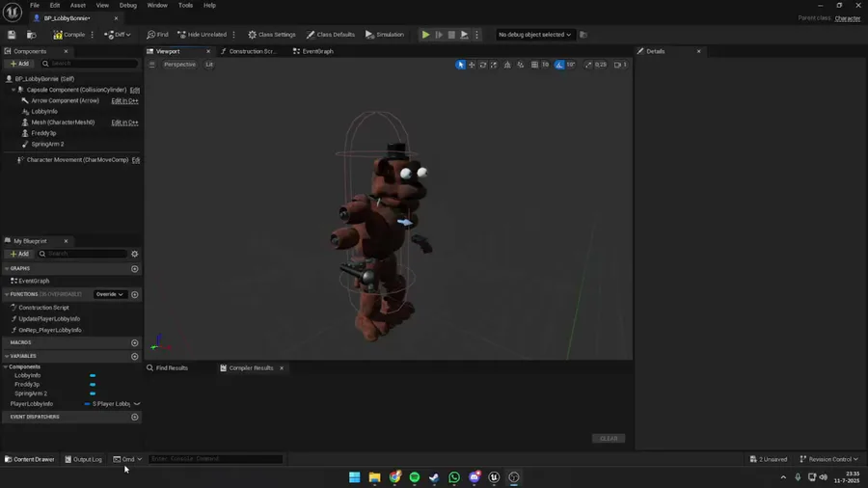Open OnRep_PlayerLobbyInfo function

coord(50,330)
